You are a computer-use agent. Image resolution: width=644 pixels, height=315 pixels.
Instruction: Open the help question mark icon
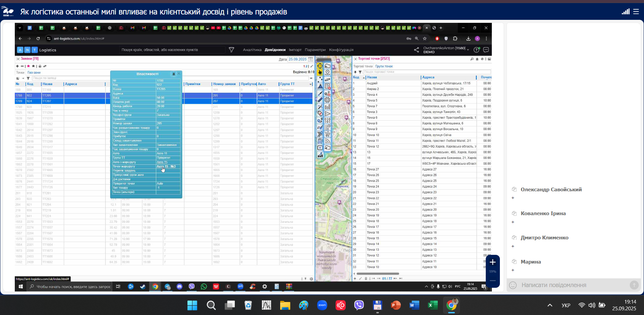pos(476,50)
